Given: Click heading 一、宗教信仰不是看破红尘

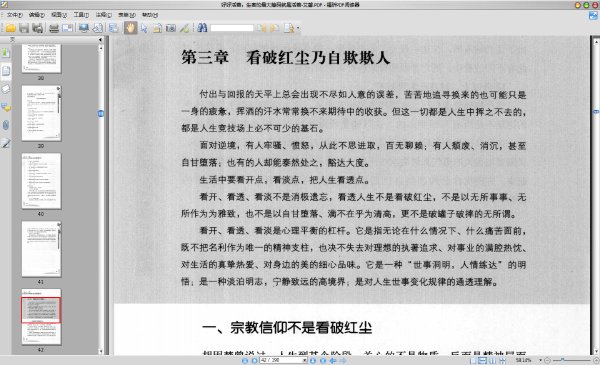Looking at the screenshot, I should pos(287,328).
